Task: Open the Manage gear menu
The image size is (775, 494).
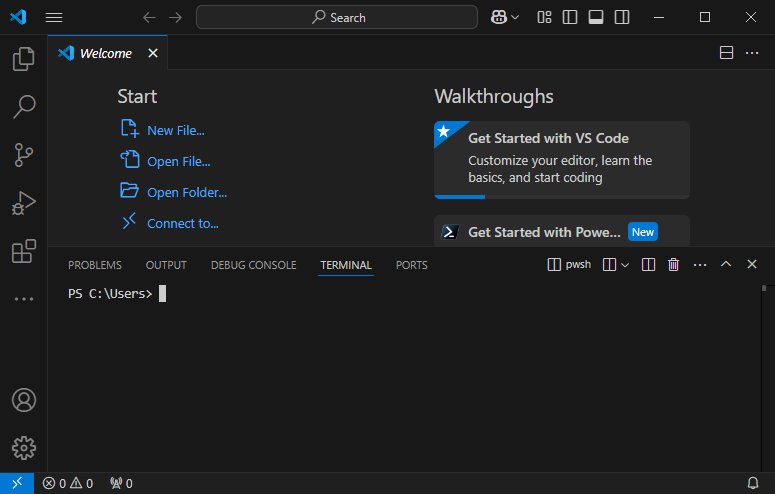Action: point(24,448)
